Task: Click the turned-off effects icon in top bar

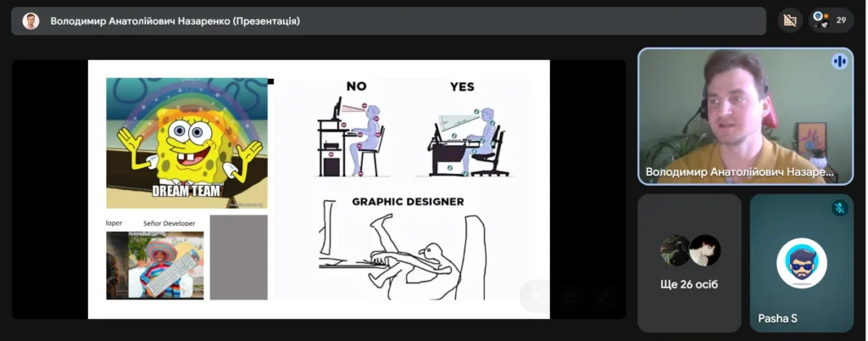Action: pyautogui.click(x=790, y=20)
